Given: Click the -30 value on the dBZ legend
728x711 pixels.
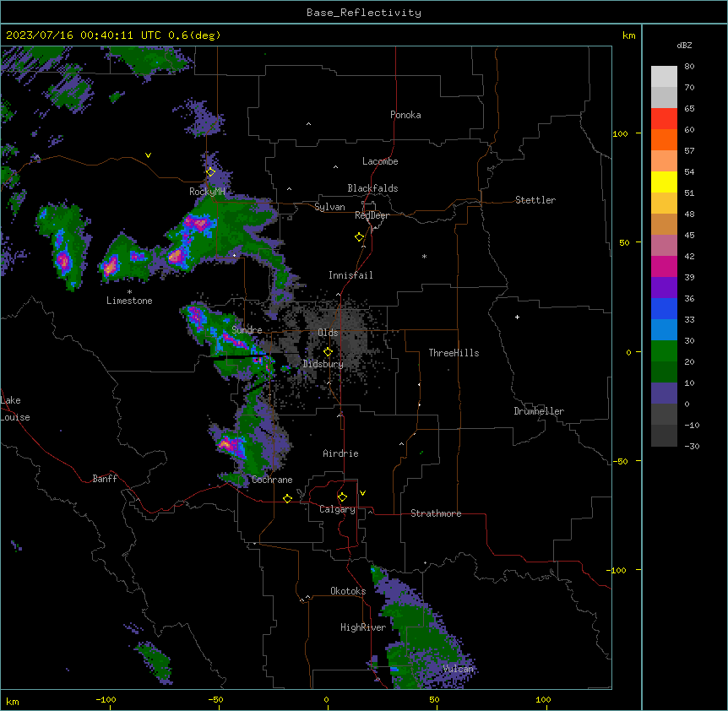Looking at the screenshot, I should pos(692,446).
